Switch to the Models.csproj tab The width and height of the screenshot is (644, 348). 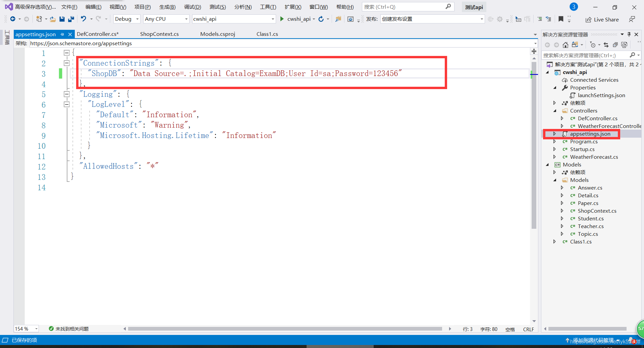click(x=218, y=34)
